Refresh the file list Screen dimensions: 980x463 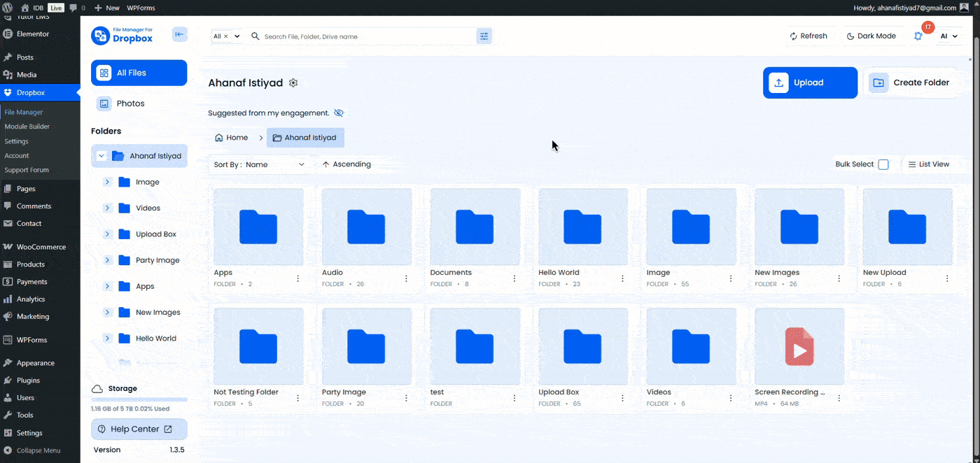[810, 35]
